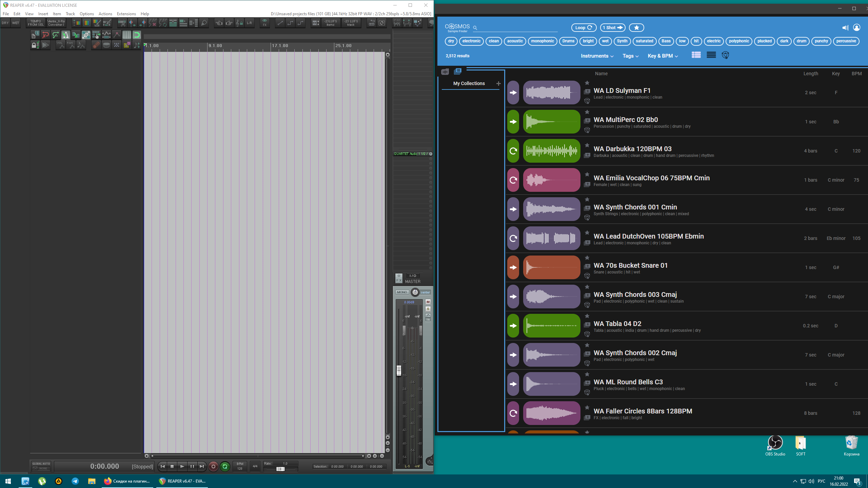Open the Actions menu in REAPER

coord(105,14)
